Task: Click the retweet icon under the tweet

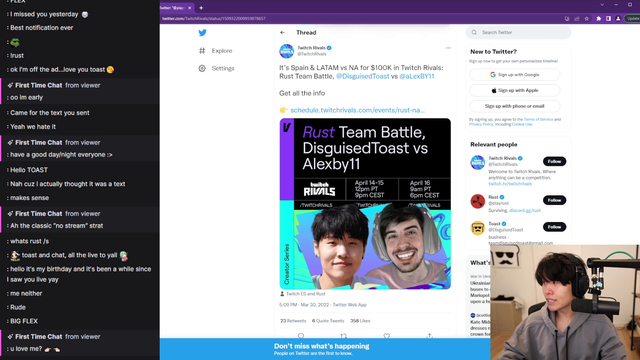Action: 344,336
